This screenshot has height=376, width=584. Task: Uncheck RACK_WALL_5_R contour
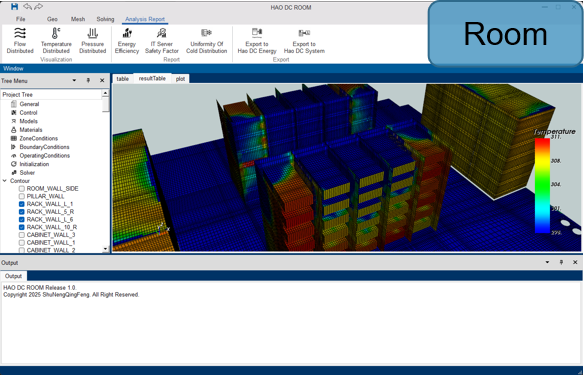tap(22, 212)
